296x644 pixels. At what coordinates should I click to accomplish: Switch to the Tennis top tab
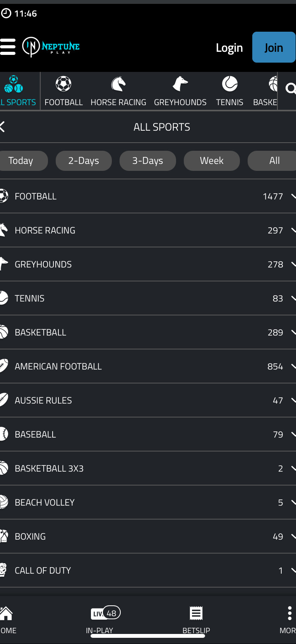(x=229, y=91)
